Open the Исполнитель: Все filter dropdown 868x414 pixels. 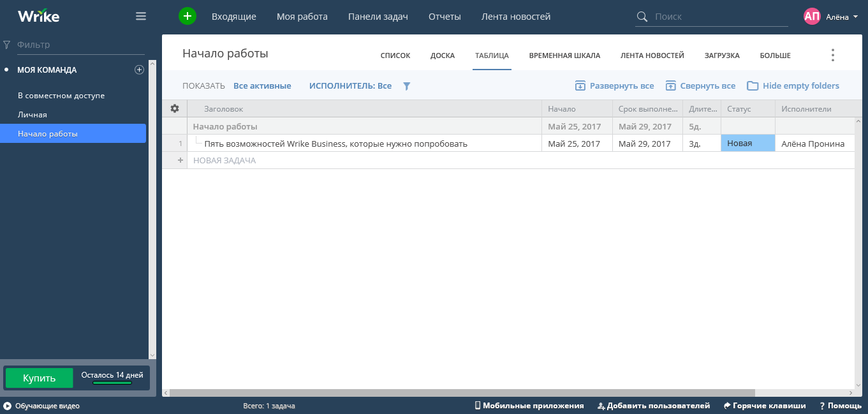(x=350, y=86)
